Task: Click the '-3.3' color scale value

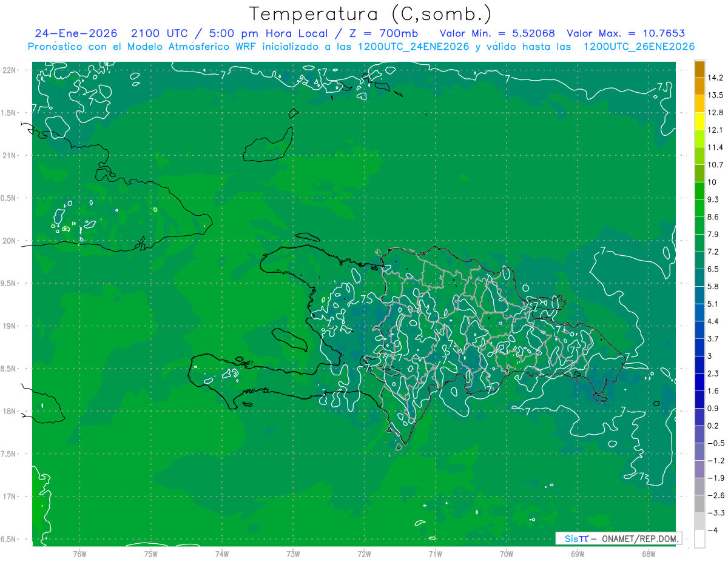Action: pos(716,513)
